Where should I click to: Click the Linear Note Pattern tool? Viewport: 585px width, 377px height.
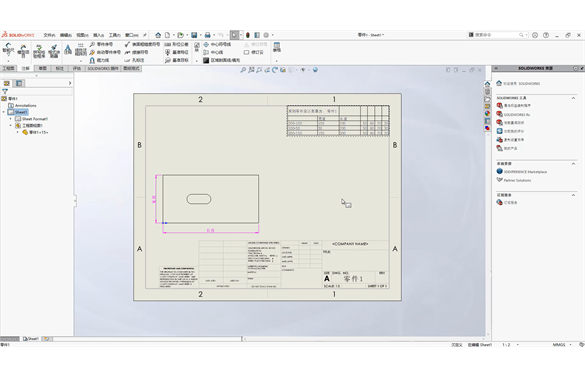click(x=81, y=50)
